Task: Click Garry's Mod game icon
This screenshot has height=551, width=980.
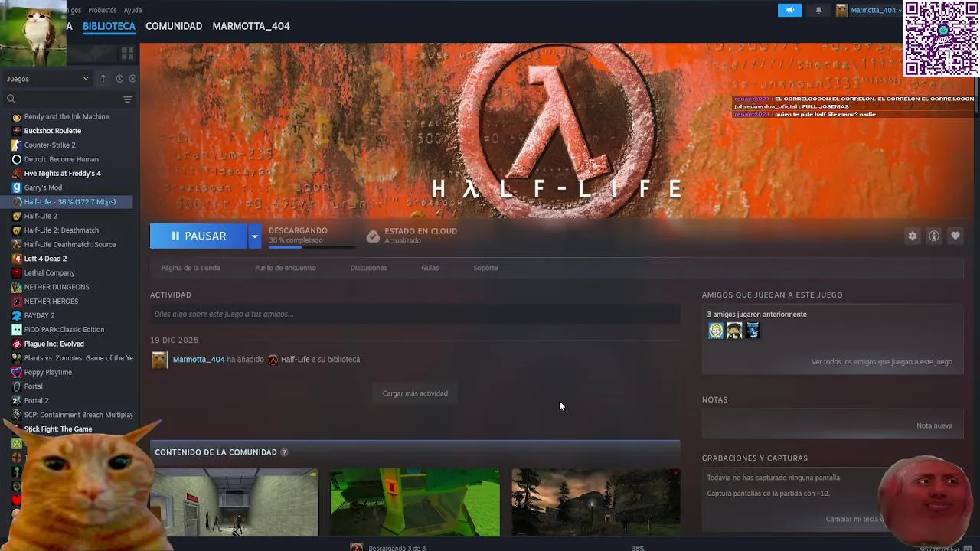Action: tap(17, 187)
